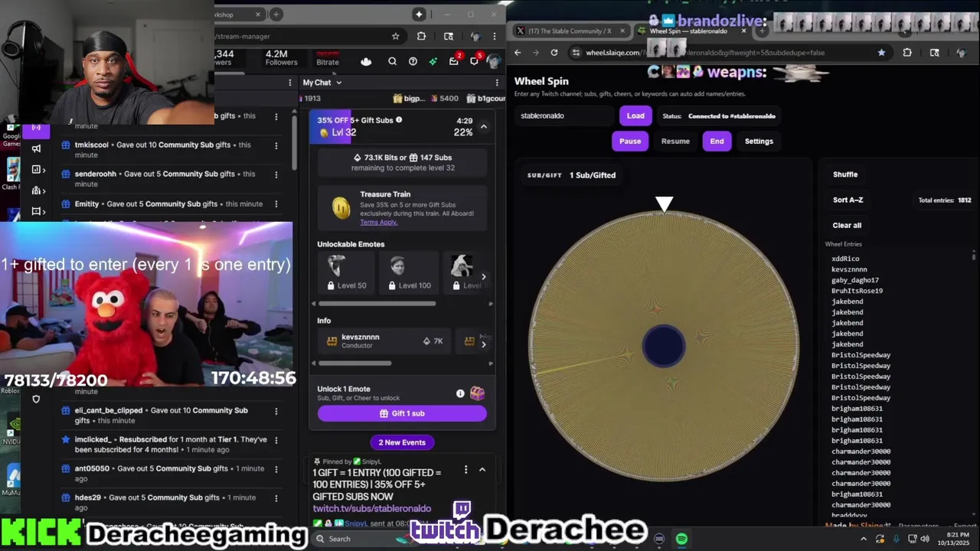Open options for the senderoohh gift event
Image resolution: width=980 pixels, height=551 pixels.
point(276,174)
